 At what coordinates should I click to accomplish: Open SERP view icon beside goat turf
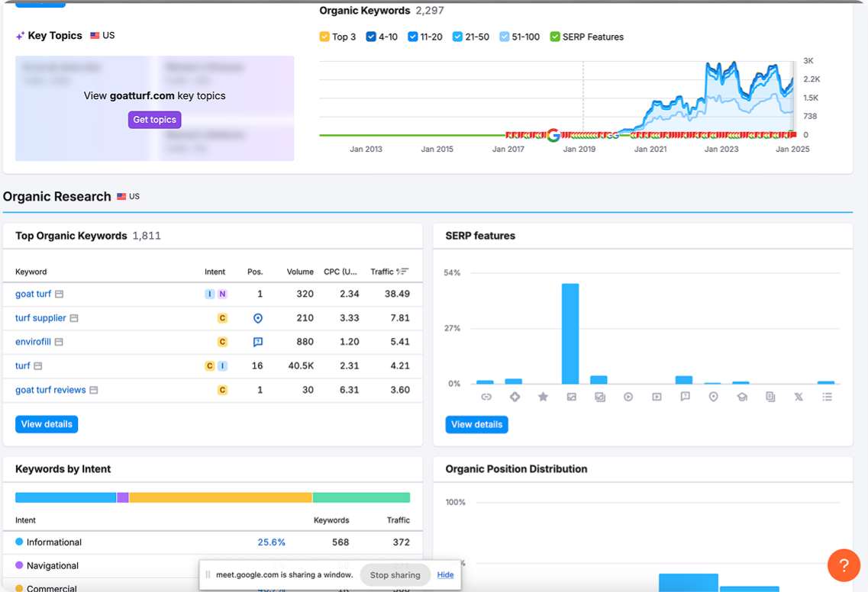tap(60, 294)
